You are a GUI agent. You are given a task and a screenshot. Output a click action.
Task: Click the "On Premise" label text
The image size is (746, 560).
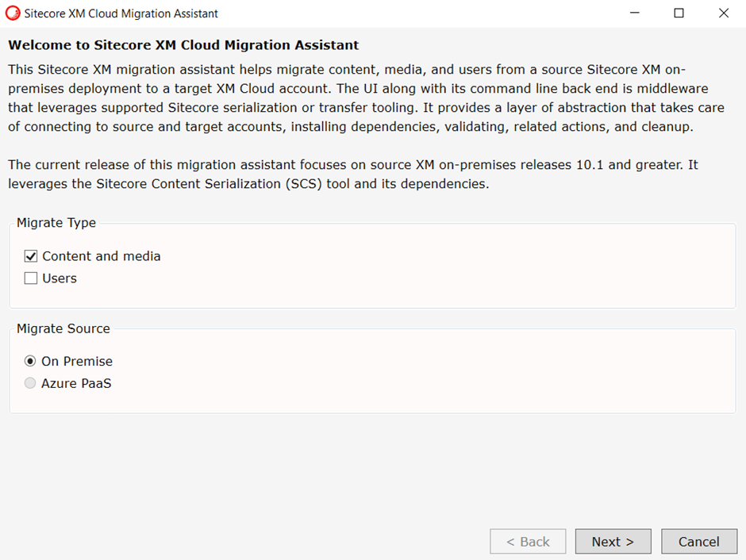[x=77, y=361]
